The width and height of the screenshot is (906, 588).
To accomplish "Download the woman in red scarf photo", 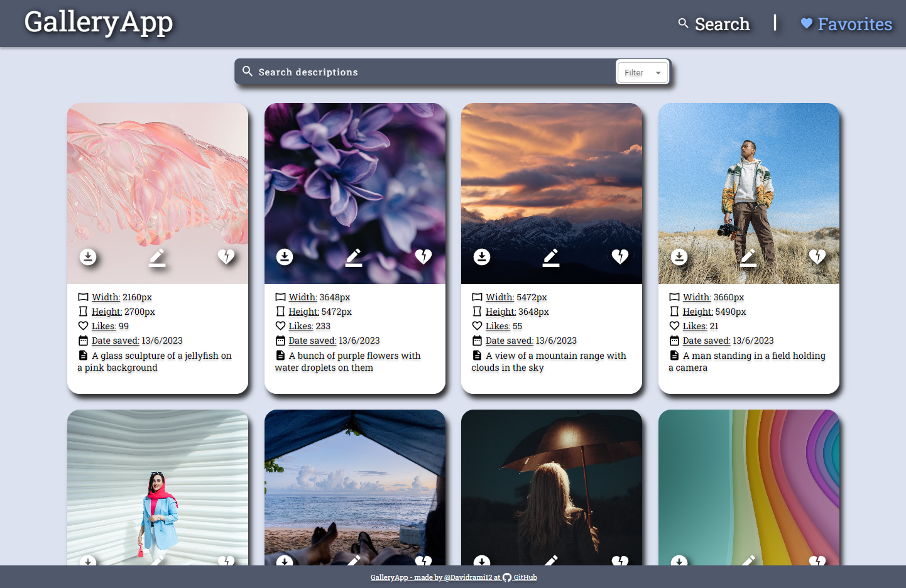I will coord(88,560).
